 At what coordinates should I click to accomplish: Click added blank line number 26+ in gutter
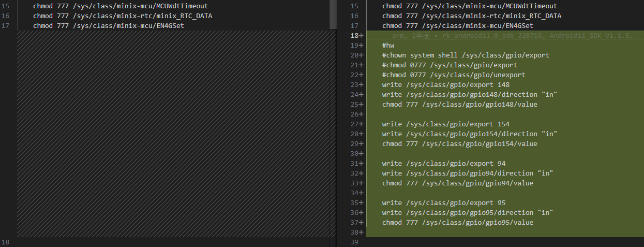357,114
